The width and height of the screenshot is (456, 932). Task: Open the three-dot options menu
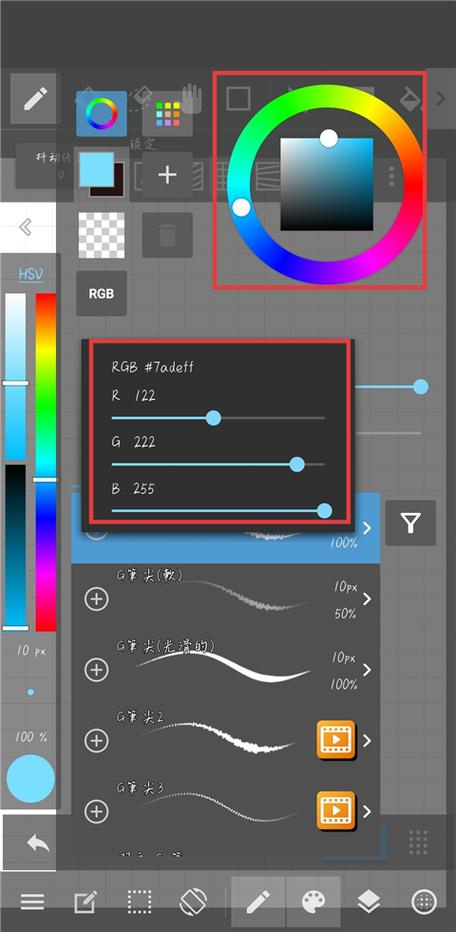pyautogui.click(x=391, y=177)
